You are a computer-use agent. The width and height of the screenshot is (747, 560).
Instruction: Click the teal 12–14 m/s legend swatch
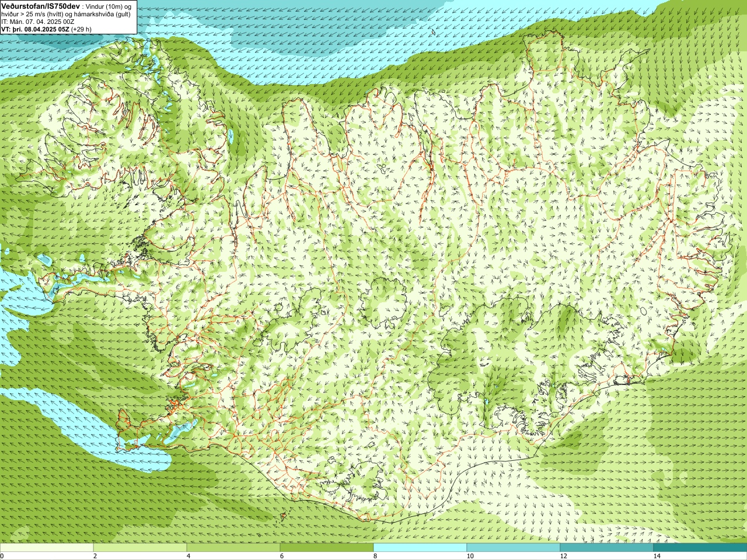607,548
